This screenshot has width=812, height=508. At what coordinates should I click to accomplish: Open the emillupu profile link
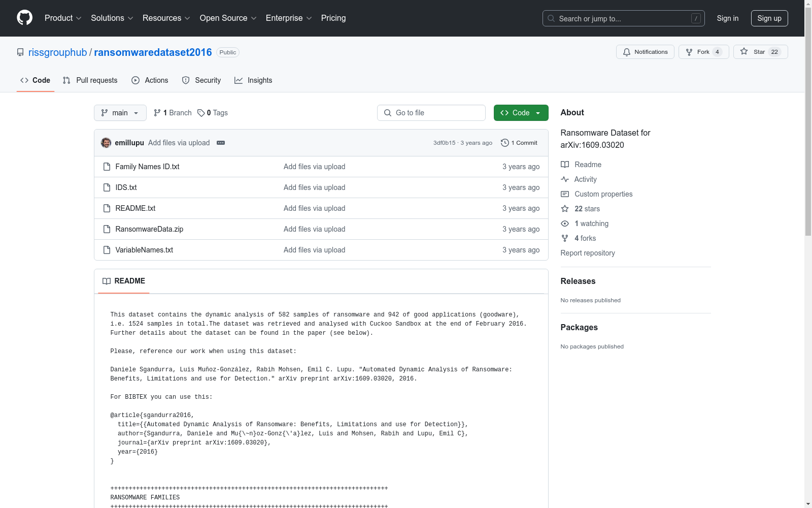pyautogui.click(x=129, y=143)
